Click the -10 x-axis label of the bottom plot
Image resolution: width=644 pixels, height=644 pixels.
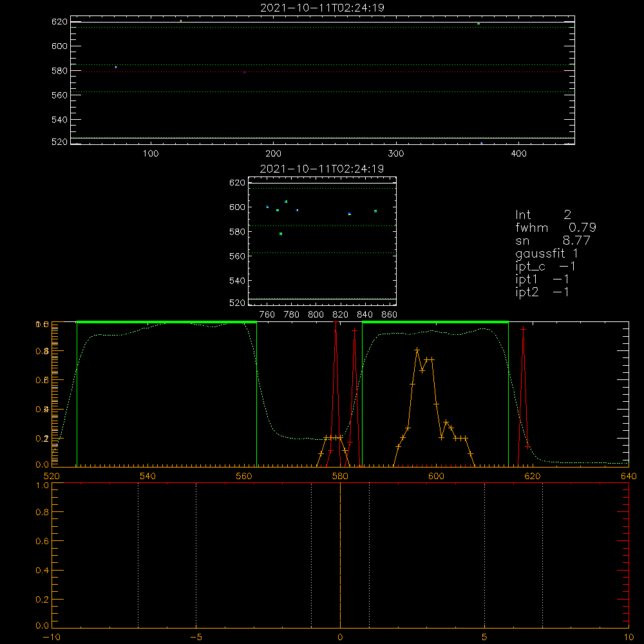pos(52,638)
